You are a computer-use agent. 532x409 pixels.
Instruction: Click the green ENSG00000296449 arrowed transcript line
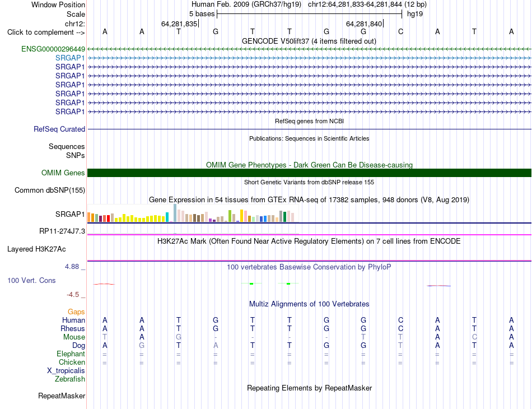point(309,49)
